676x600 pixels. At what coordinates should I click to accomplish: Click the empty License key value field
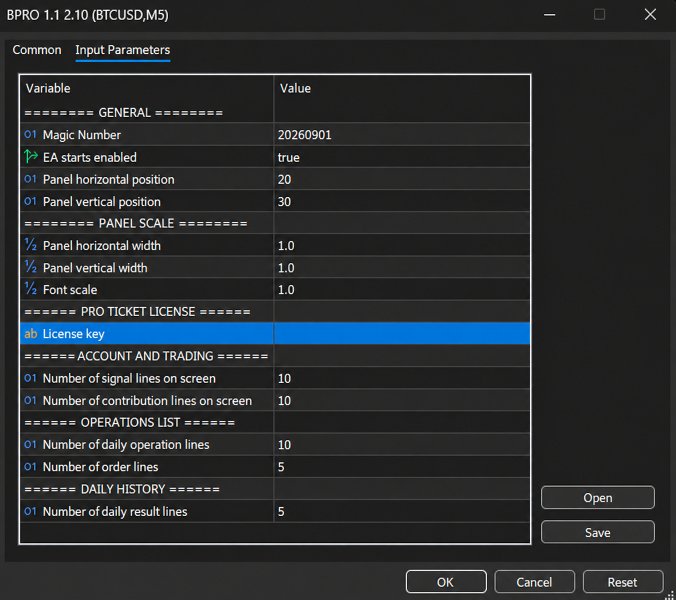tap(402, 334)
